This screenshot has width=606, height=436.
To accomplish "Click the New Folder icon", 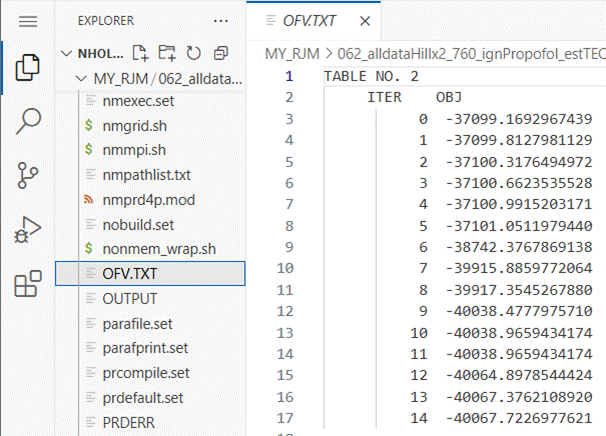I will click(167, 52).
